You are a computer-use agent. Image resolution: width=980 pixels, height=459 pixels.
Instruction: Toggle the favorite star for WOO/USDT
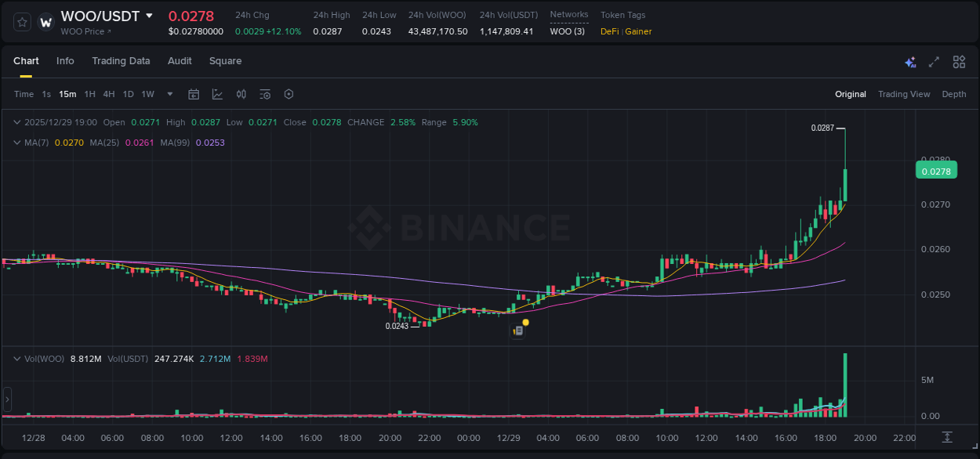(x=21, y=21)
